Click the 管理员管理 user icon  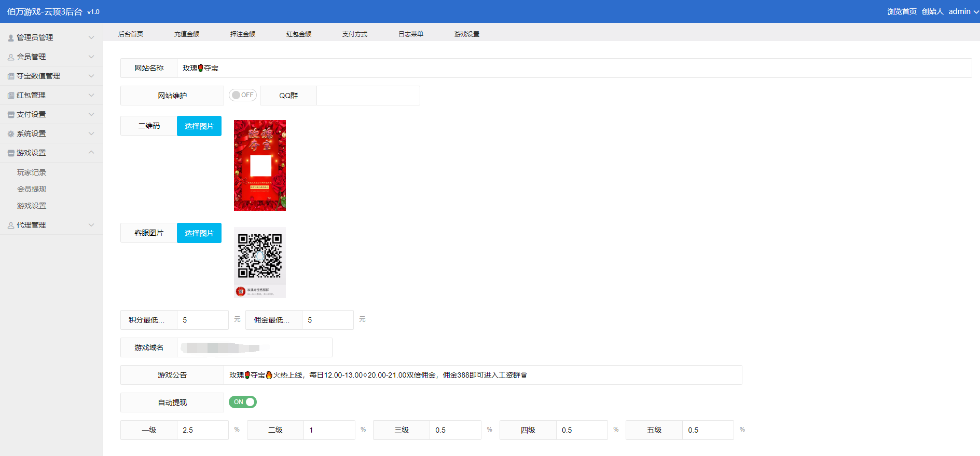[11, 38]
